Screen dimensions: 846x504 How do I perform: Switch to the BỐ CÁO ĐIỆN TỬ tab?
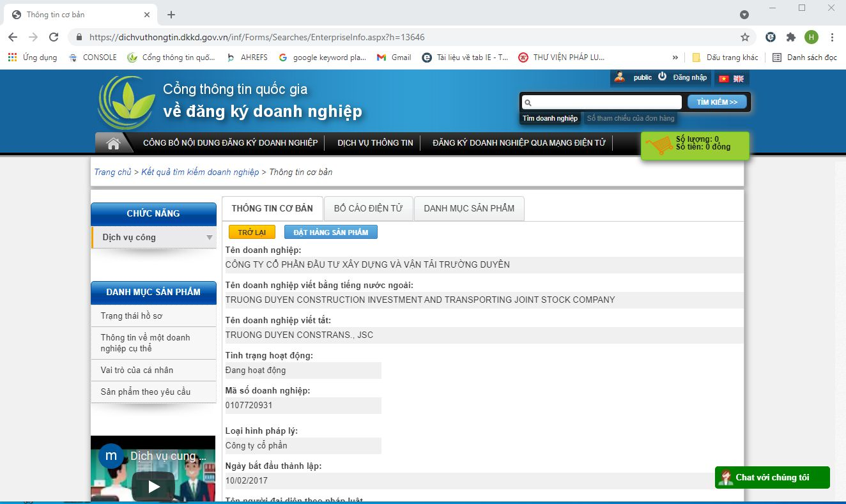point(368,208)
